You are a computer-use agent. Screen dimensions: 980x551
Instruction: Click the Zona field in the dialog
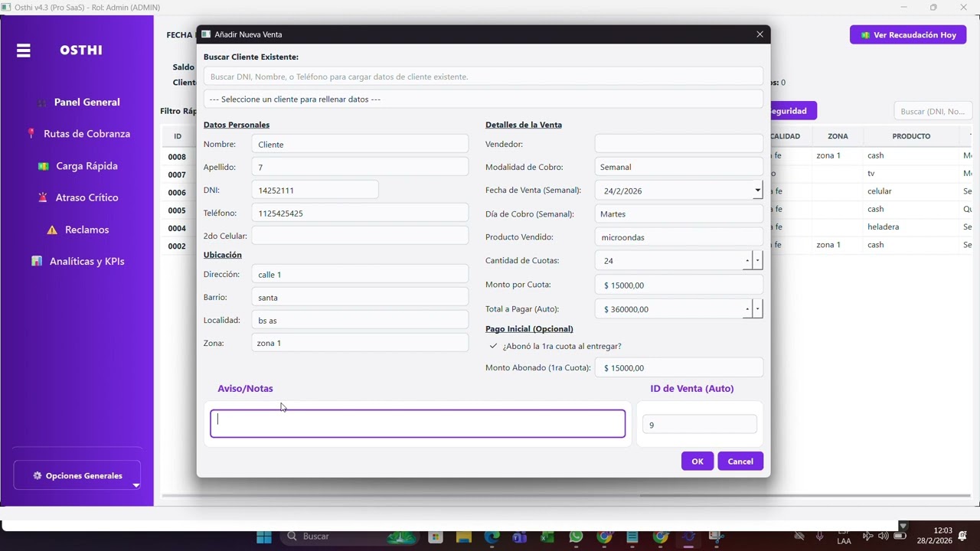360,343
